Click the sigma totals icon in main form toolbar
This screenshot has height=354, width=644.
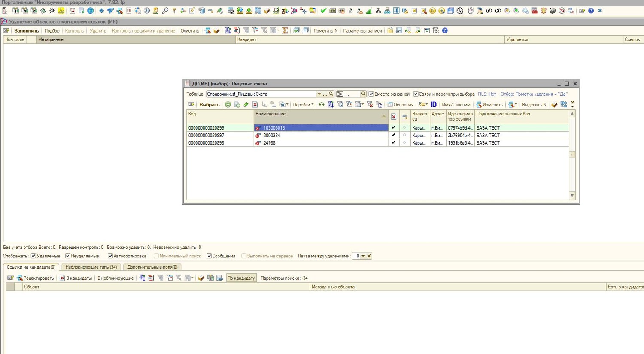pos(285,30)
